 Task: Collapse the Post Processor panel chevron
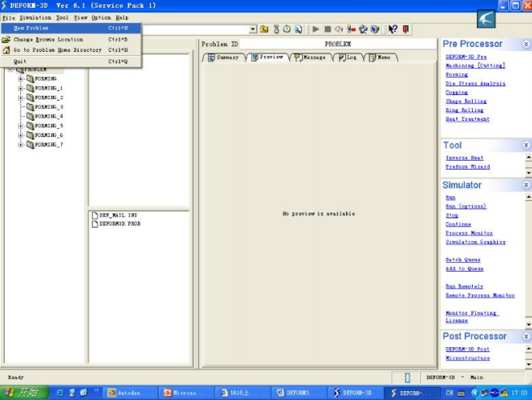click(526, 336)
